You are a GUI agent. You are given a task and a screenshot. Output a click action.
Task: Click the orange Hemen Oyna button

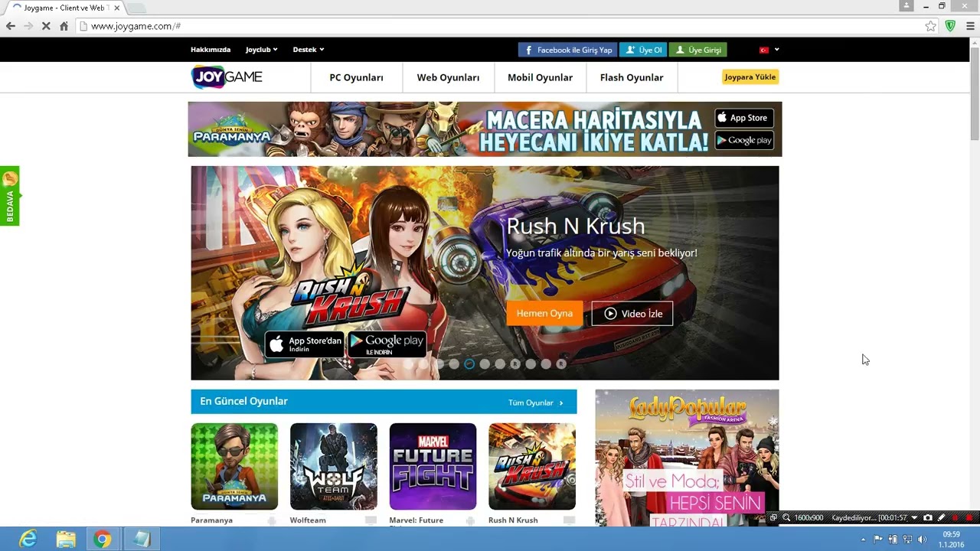(544, 313)
